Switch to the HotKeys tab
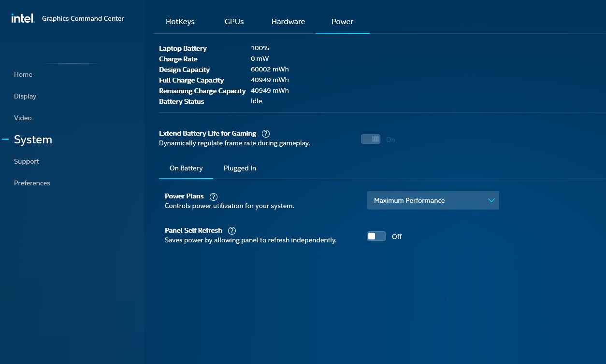The height and width of the screenshot is (364, 606). tap(180, 22)
